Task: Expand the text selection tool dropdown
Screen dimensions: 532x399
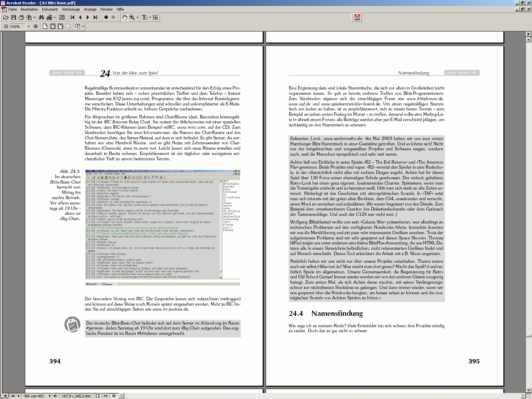Action: [150, 17]
